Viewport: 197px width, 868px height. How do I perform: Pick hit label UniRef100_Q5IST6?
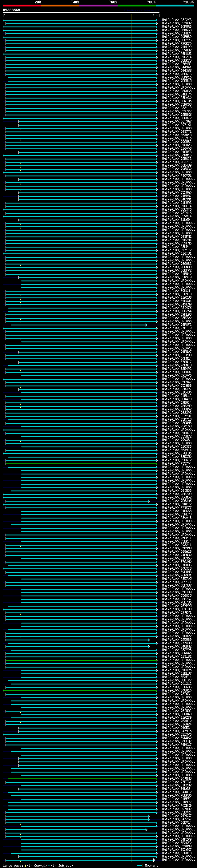click(177, 138)
